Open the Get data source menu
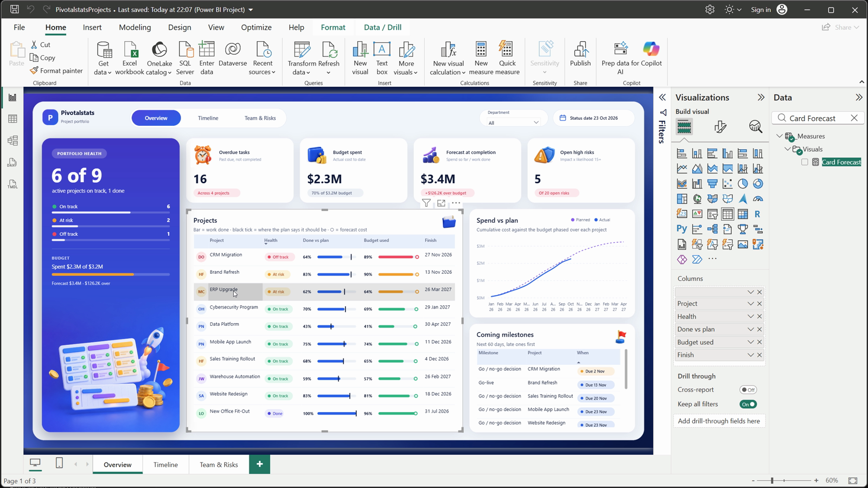Screen dimensions: 868x488 103,59
